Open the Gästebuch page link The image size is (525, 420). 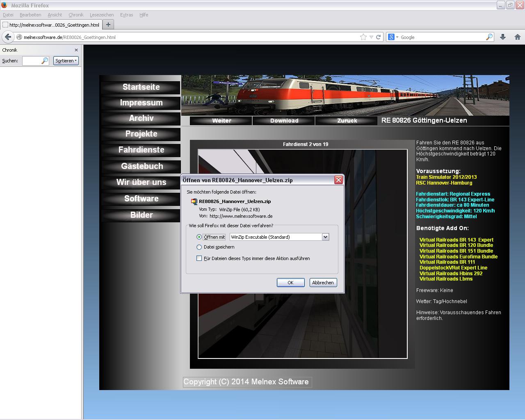point(141,166)
